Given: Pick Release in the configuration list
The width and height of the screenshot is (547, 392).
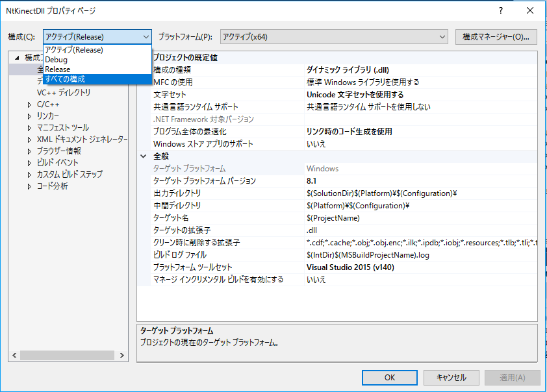Looking at the screenshot, I should (x=58, y=69).
